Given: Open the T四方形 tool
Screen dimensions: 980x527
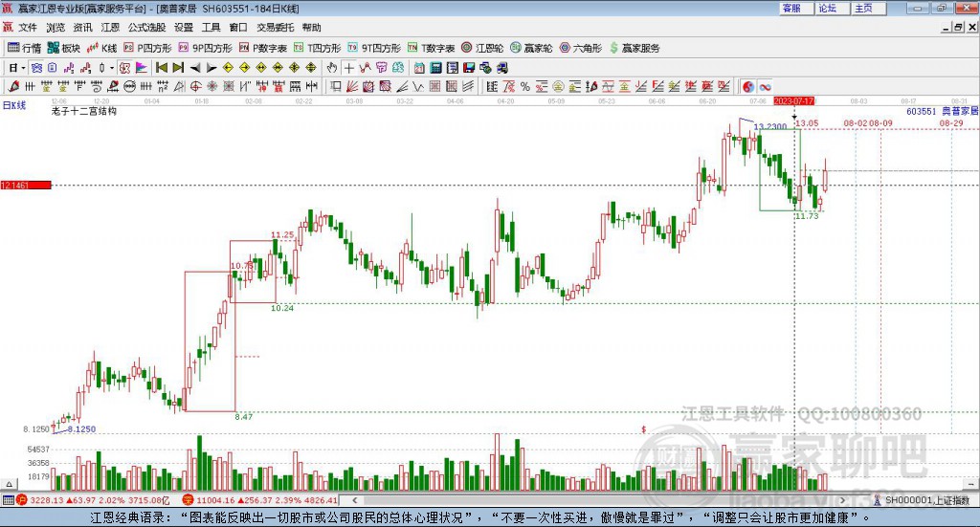Looking at the screenshot, I should click(x=318, y=48).
